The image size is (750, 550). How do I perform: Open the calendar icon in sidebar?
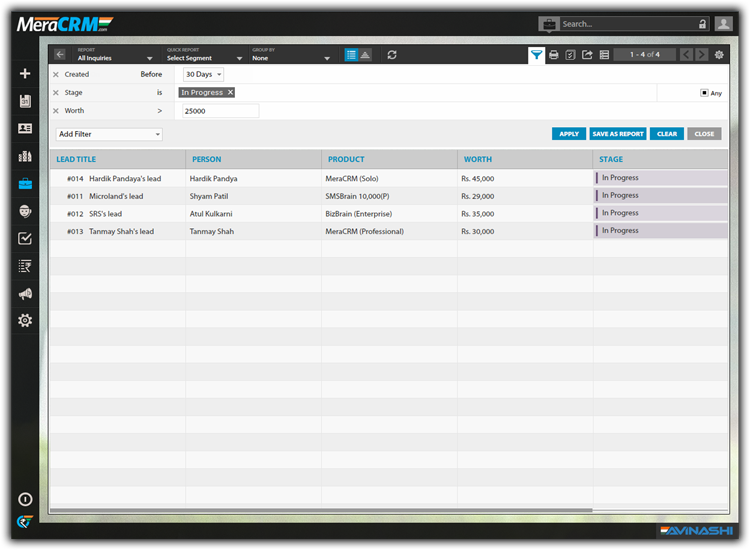click(25, 101)
